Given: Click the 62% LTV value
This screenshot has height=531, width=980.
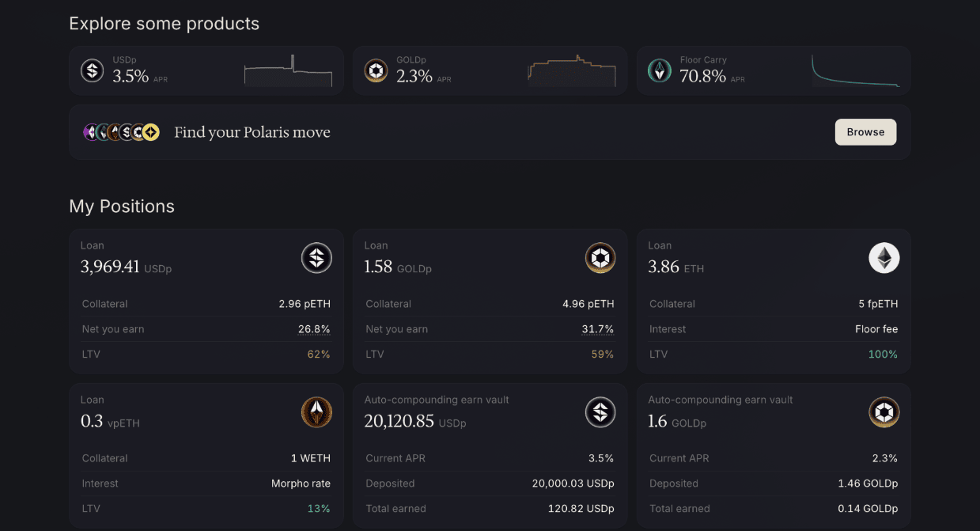Looking at the screenshot, I should pos(319,355).
